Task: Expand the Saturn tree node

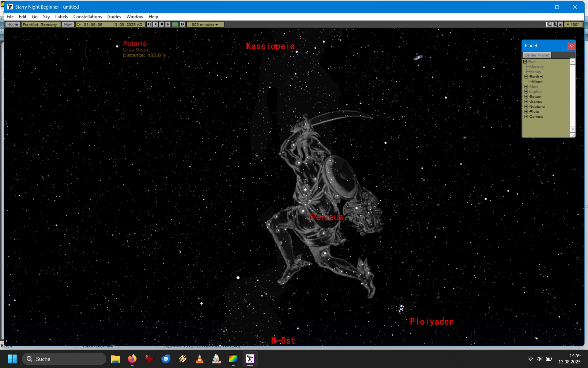Action: coord(526,97)
